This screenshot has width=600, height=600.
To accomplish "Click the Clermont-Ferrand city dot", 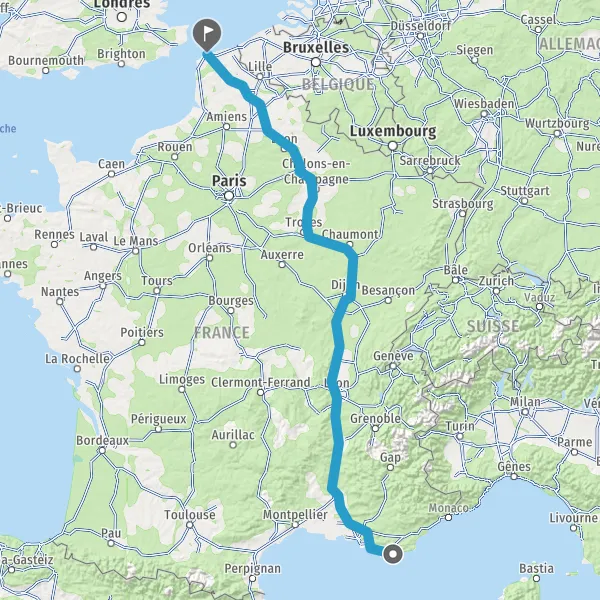I will pos(261,392).
